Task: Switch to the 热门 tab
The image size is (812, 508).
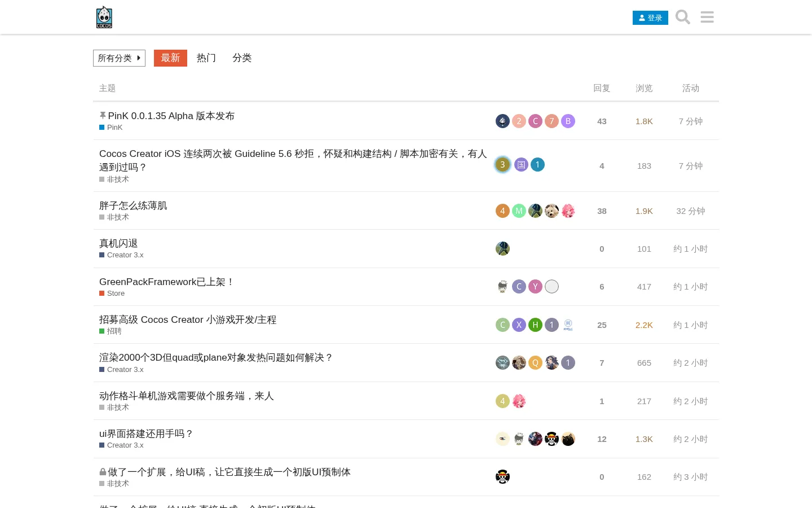Action: coord(206,58)
